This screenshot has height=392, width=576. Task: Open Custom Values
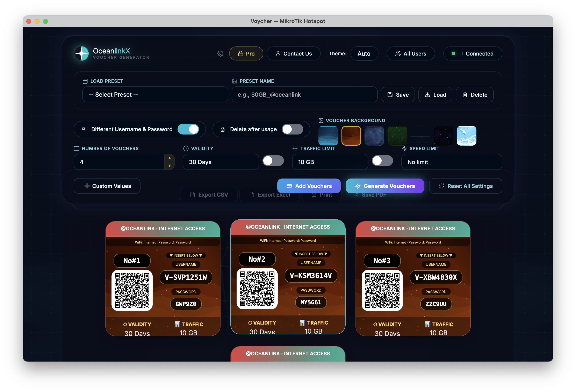point(107,186)
